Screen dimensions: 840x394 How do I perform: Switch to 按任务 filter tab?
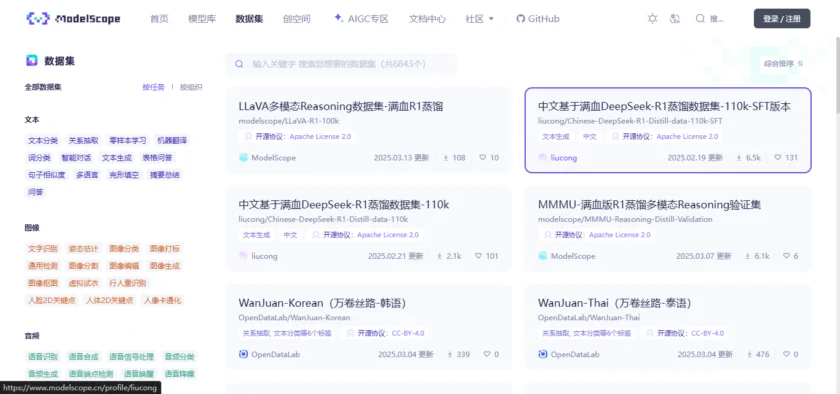pyautogui.click(x=154, y=87)
